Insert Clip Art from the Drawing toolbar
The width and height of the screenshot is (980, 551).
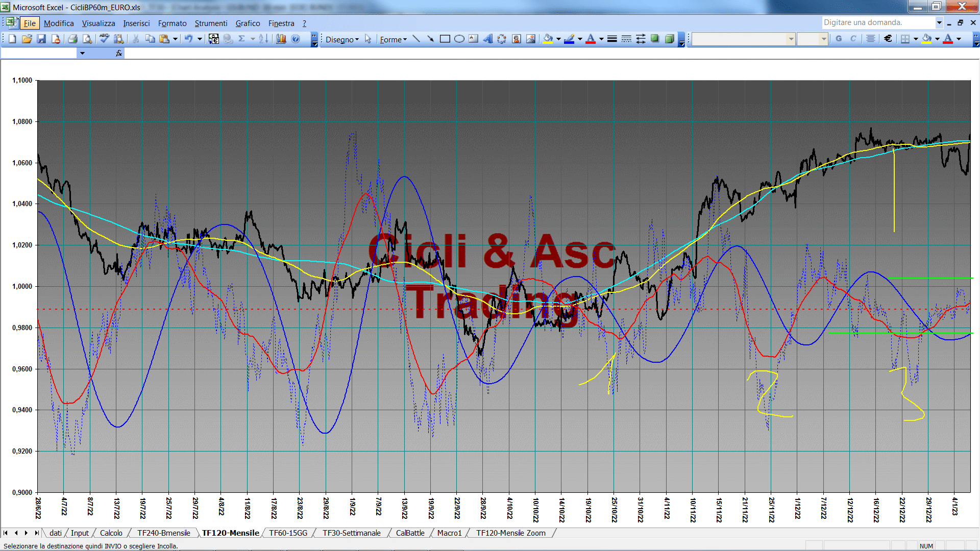coord(516,39)
